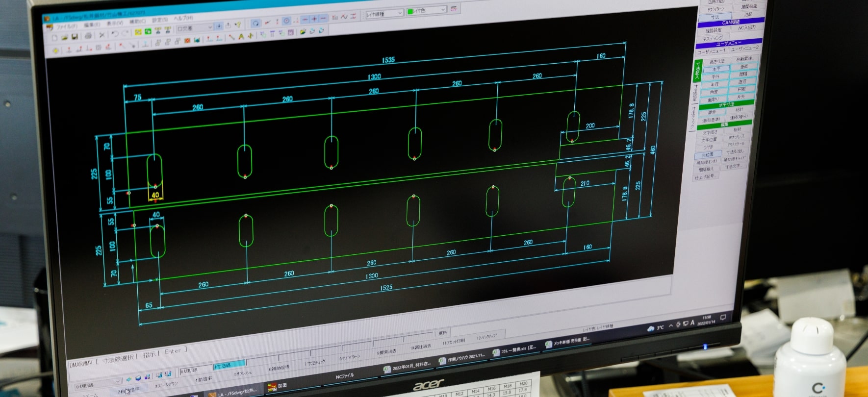Viewport: 868px width, 397px height.
Task: Click the blue cube icon in lower toolbar
Action: pos(138,377)
